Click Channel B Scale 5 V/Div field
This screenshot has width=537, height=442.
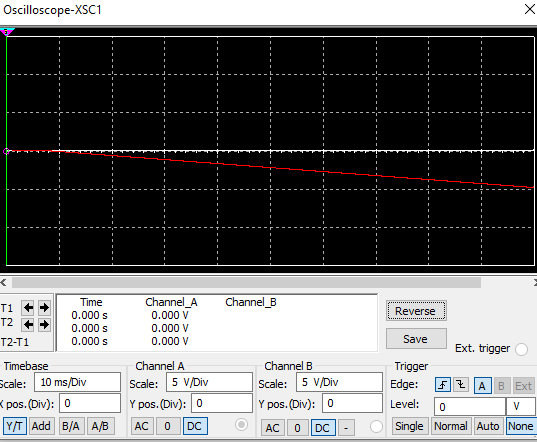click(339, 382)
